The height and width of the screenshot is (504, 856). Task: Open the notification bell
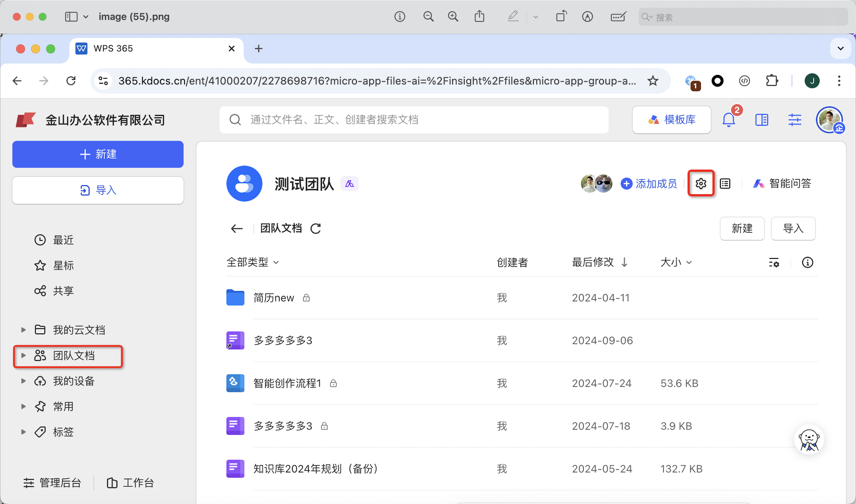[x=729, y=120]
